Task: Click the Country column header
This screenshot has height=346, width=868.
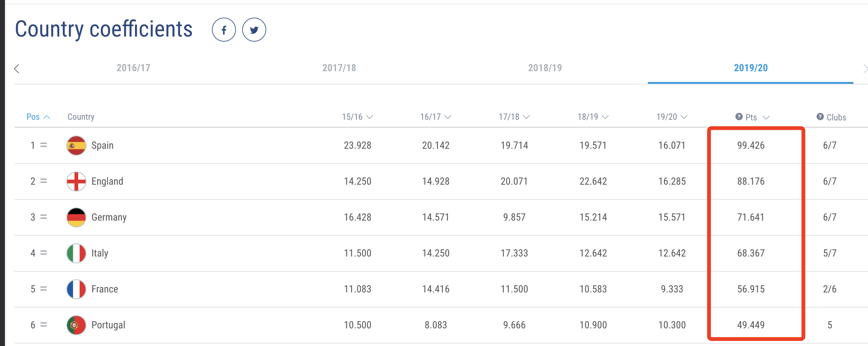Action: point(81,117)
